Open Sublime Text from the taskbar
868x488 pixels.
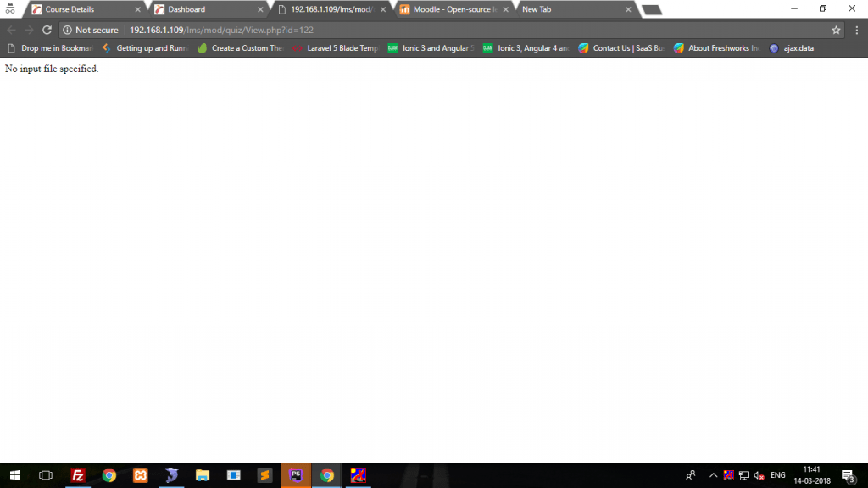[x=264, y=475]
